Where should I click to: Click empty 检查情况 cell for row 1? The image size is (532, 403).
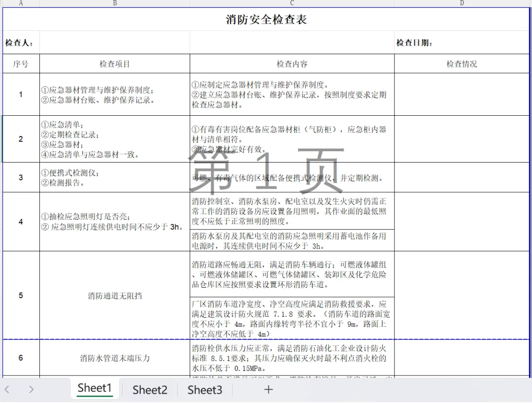462,94
